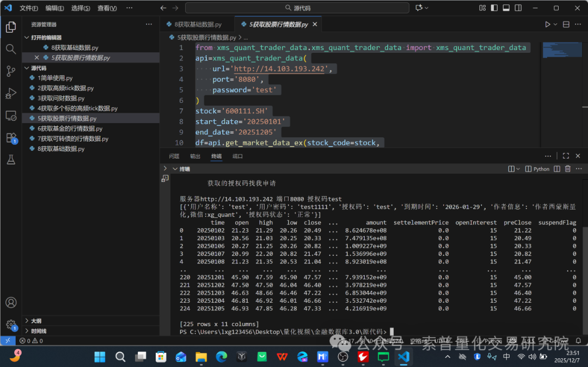The image size is (588, 367).
Task: Open the notifications bell in status bar
Action: point(578,341)
